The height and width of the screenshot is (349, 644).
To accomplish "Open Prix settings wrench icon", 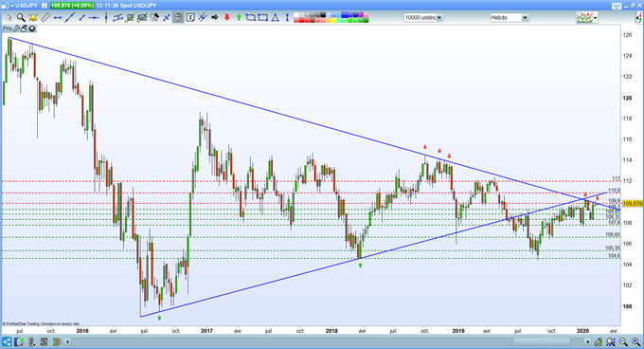I will pyautogui.click(x=17, y=28).
